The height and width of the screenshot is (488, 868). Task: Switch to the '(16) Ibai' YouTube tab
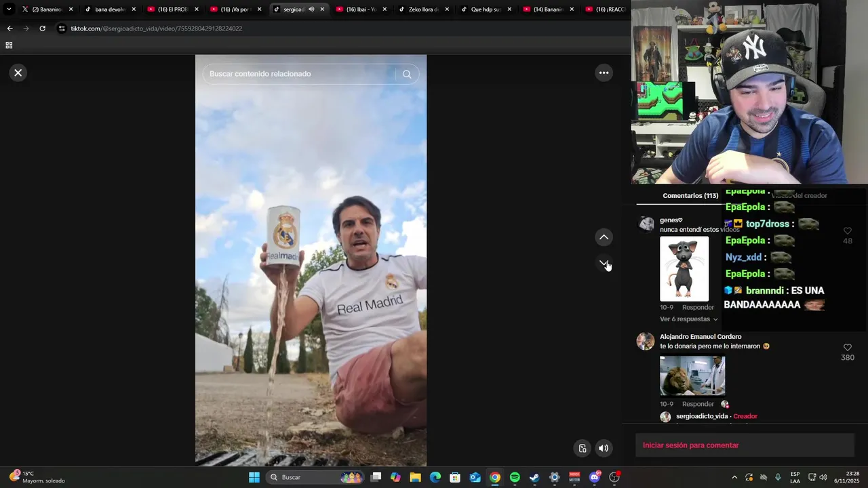361,9
